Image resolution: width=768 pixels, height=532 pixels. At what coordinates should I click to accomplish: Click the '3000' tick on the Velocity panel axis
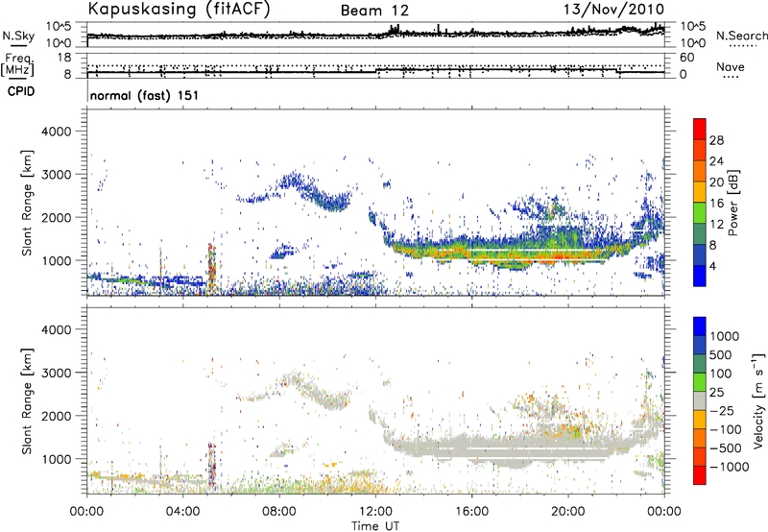point(56,373)
